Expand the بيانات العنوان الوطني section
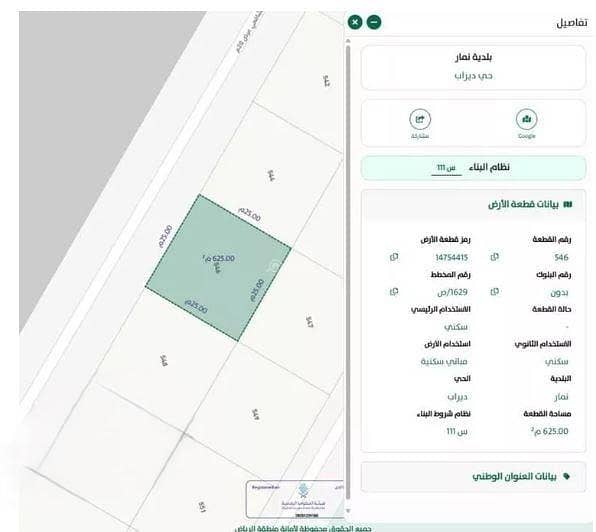The width and height of the screenshot is (596, 532). (473, 477)
